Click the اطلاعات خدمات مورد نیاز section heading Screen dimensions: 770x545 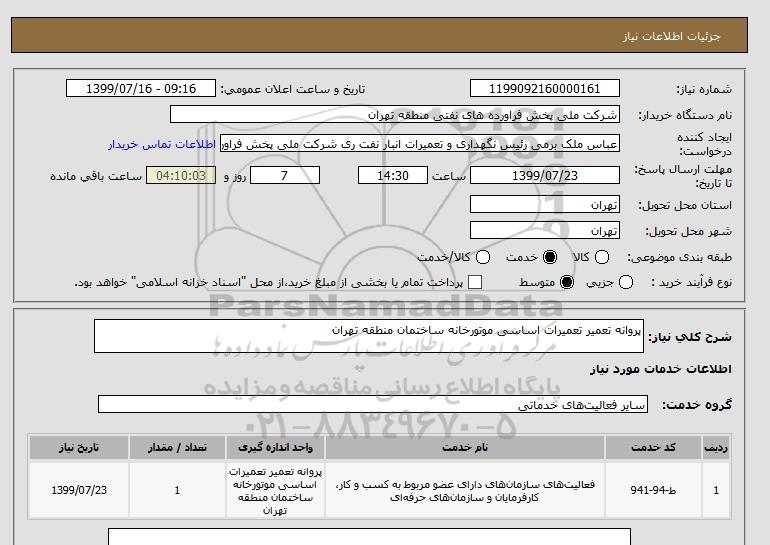click(660, 369)
